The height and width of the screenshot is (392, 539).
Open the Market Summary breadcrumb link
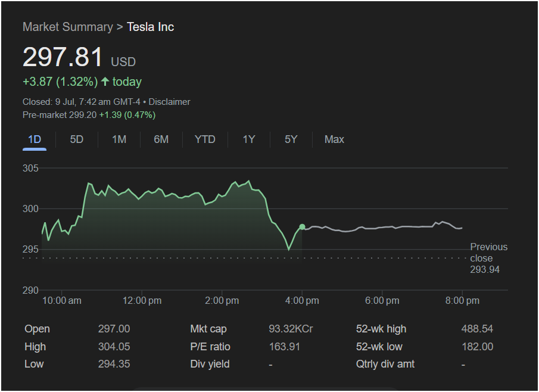tap(68, 27)
